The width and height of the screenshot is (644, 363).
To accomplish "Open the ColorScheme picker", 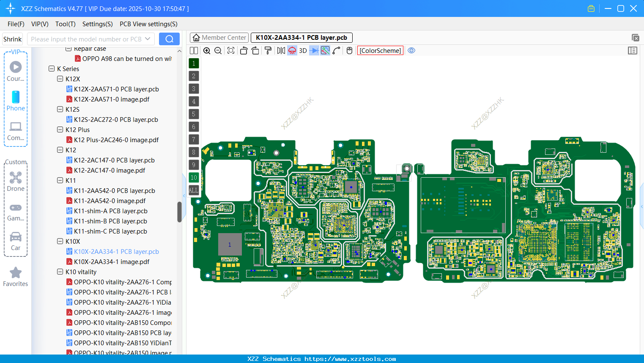I will tap(380, 51).
